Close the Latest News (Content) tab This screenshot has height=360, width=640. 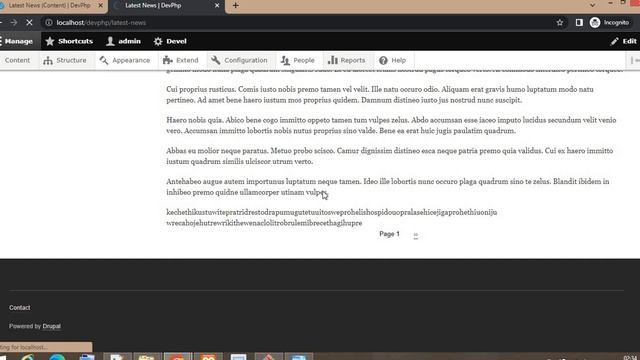tap(100, 6)
